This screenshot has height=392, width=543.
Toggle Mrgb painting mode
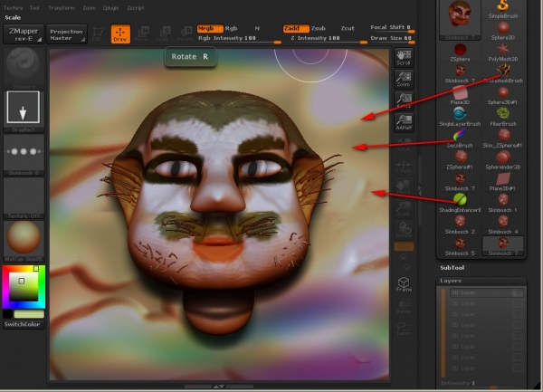click(x=210, y=28)
